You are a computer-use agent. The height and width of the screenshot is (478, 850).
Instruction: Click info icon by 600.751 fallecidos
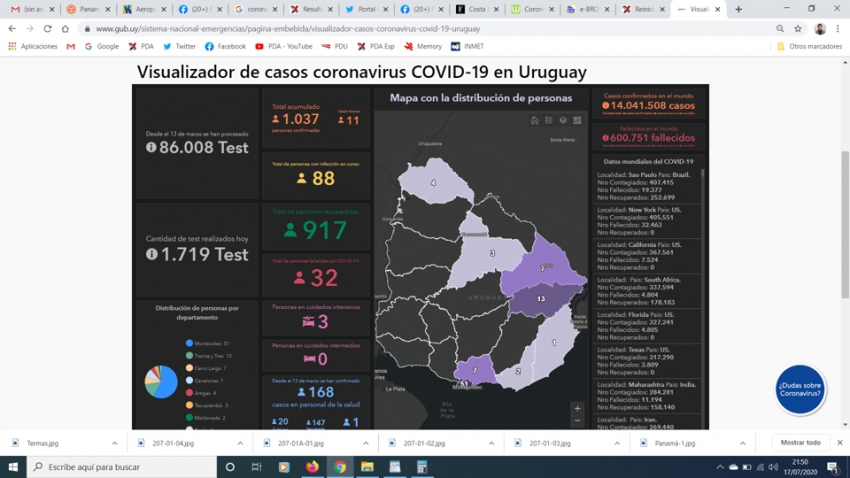point(606,138)
